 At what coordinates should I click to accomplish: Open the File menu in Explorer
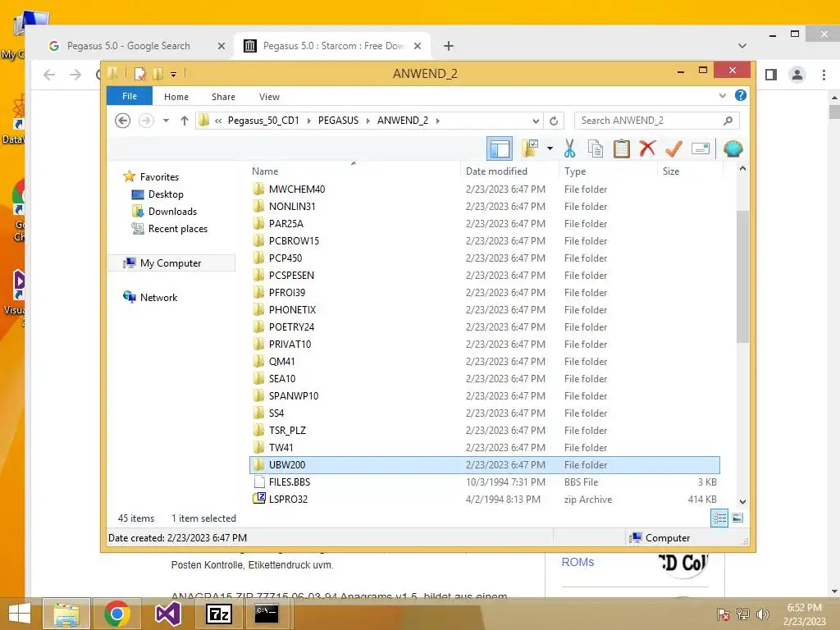(130, 97)
